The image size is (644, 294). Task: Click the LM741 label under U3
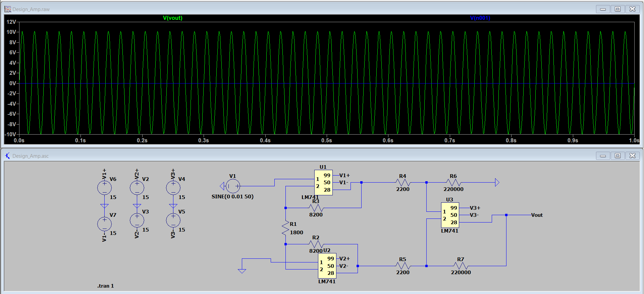coord(449,231)
